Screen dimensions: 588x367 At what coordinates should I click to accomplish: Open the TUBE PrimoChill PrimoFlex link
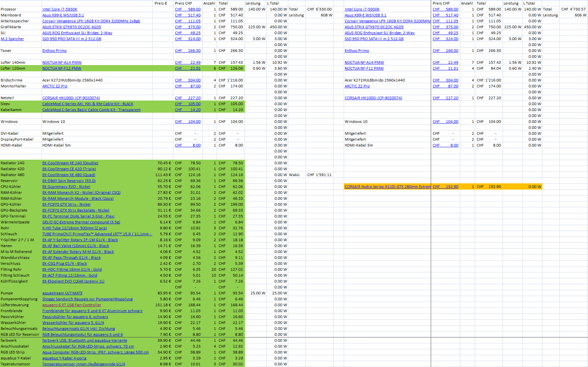pos(97,234)
